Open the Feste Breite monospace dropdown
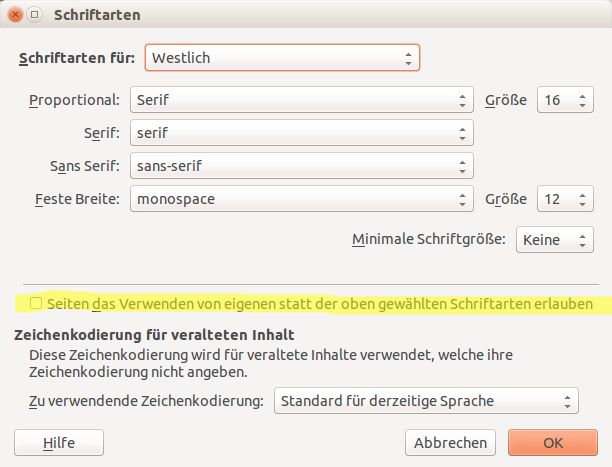This screenshot has height=467, width=612. pos(301,199)
